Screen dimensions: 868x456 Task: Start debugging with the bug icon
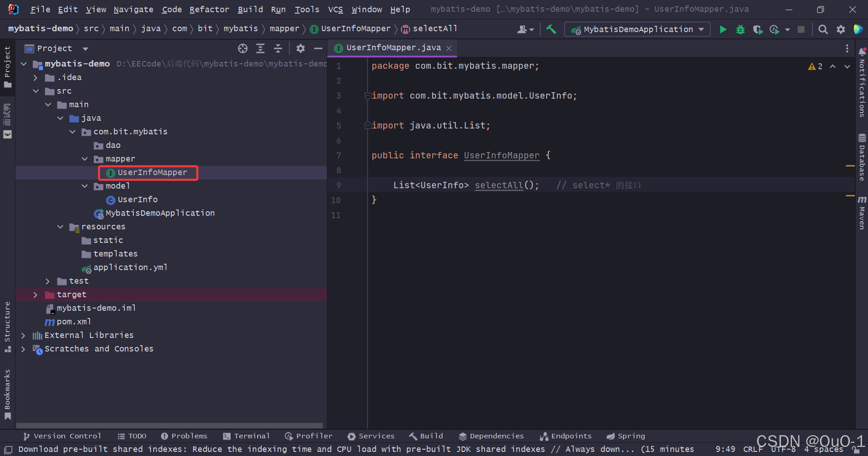tap(741, 29)
